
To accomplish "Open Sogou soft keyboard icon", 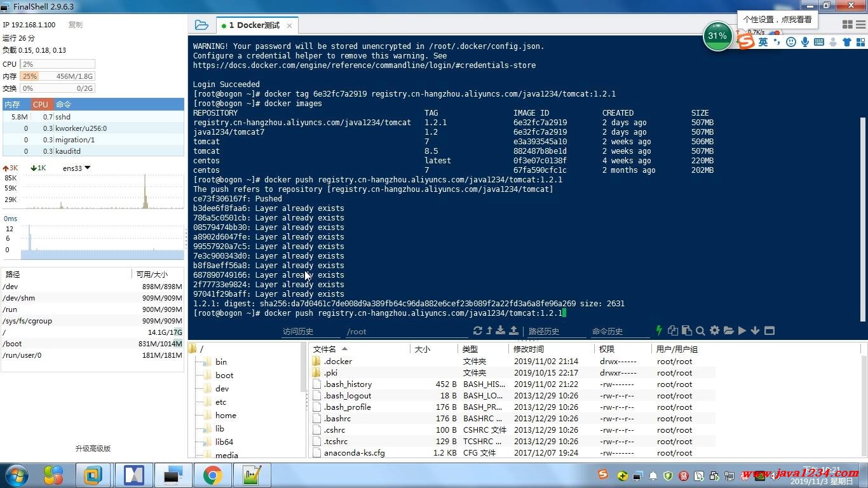I will (819, 42).
